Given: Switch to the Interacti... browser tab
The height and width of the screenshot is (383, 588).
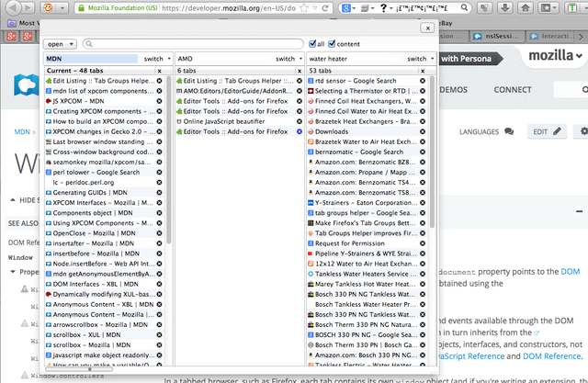Looking at the screenshot, I should coord(552,37).
